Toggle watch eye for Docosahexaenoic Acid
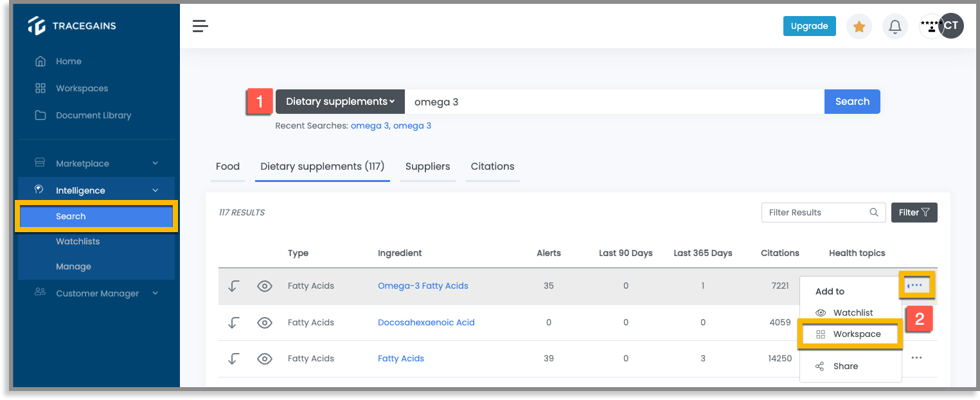980x400 pixels. click(x=265, y=323)
